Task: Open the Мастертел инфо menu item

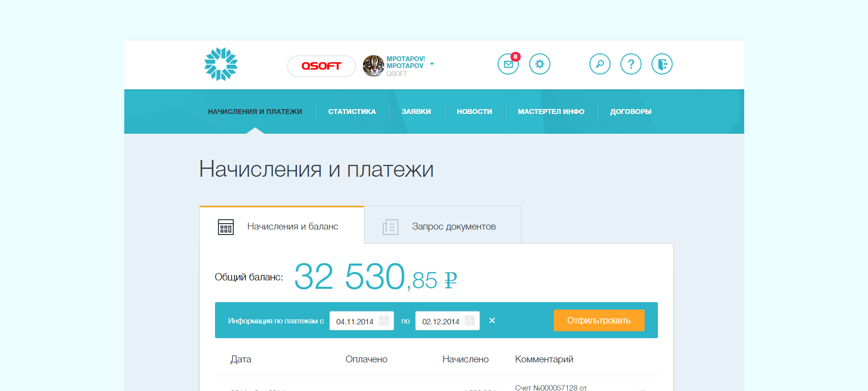Action: pyautogui.click(x=551, y=112)
